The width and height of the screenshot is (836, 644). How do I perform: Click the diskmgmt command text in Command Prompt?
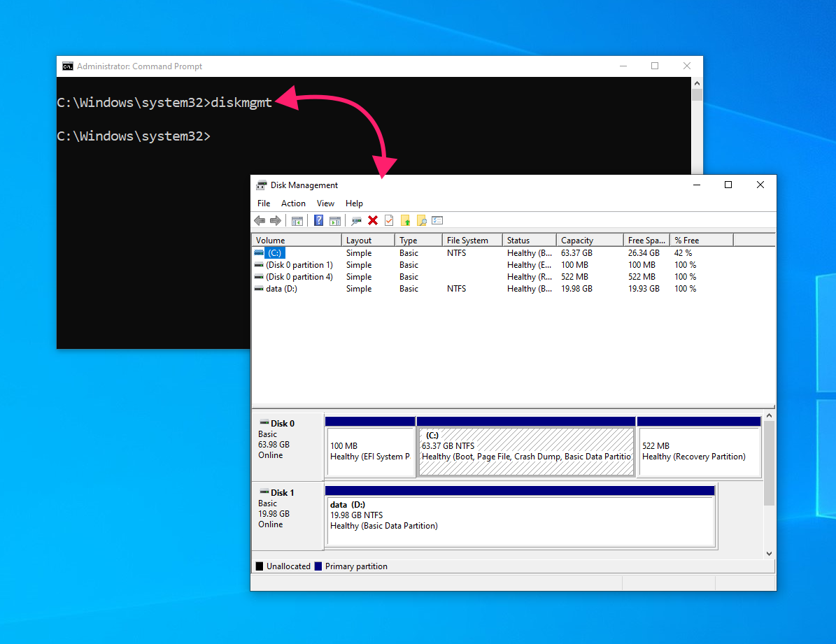pos(241,102)
